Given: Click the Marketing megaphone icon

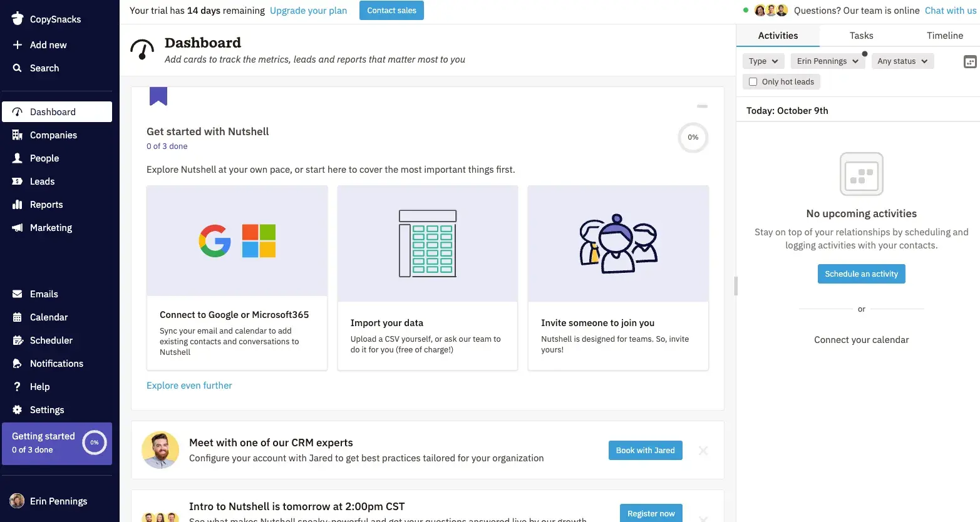Looking at the screenshot, I should point(18,228).
